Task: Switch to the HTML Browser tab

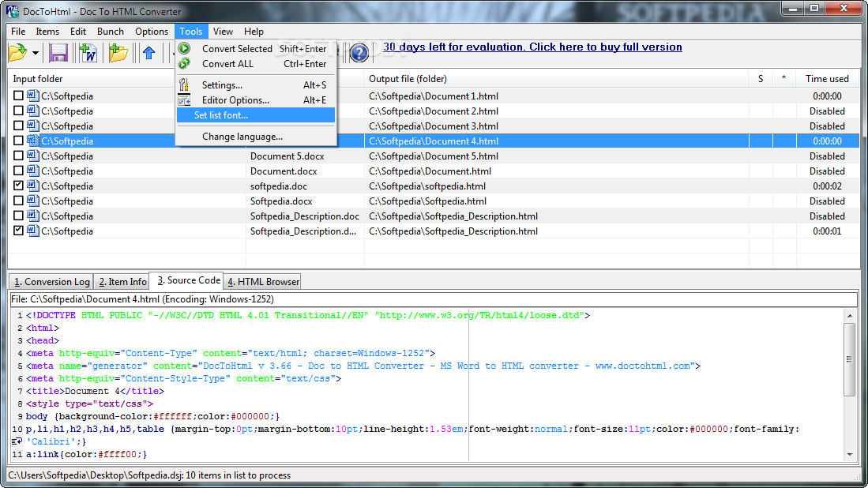Action: [x=264, y=282]
